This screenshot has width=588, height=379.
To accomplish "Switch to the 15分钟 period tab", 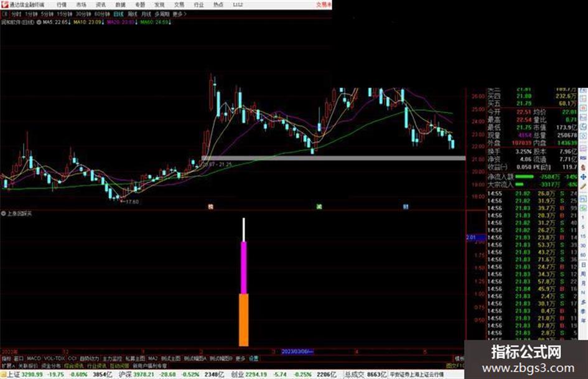I will pos(64,14).
